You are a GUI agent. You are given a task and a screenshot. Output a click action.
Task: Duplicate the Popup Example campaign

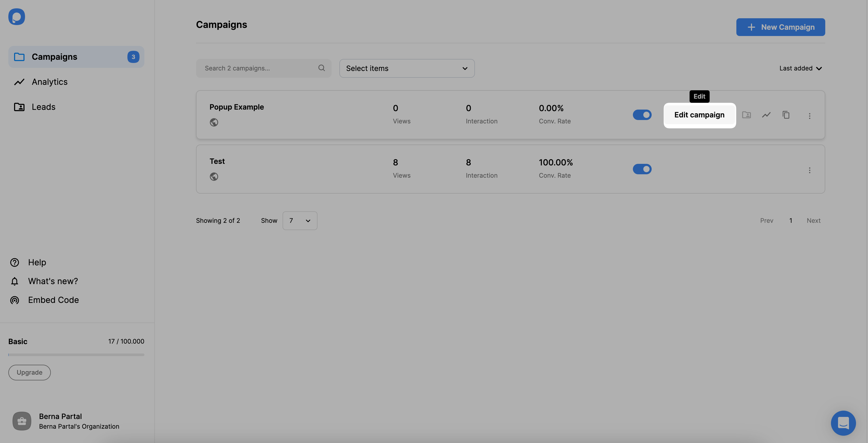pyautogui.click(x=786, y=115)
